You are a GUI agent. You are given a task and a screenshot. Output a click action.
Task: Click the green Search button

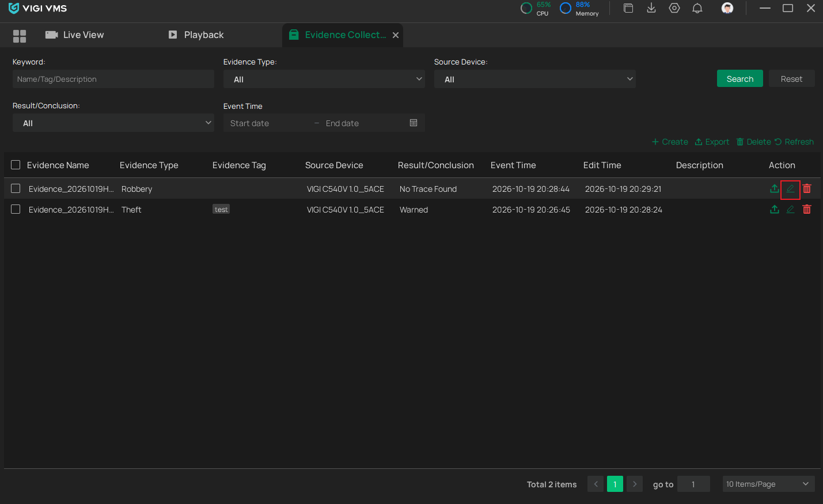tap(740, 78)
